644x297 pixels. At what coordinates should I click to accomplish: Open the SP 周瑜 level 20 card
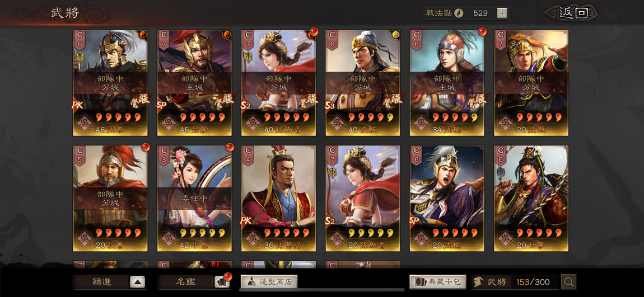pos(447,198)
